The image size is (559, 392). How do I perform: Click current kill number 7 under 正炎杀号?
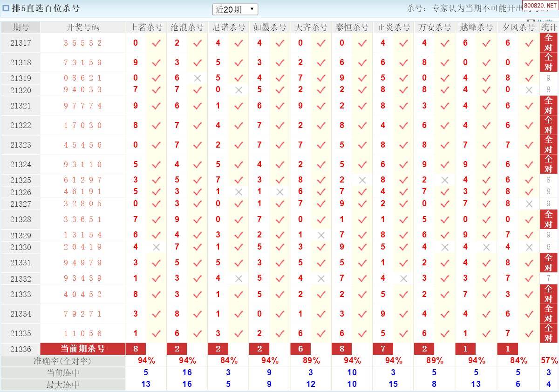[383, 349]
